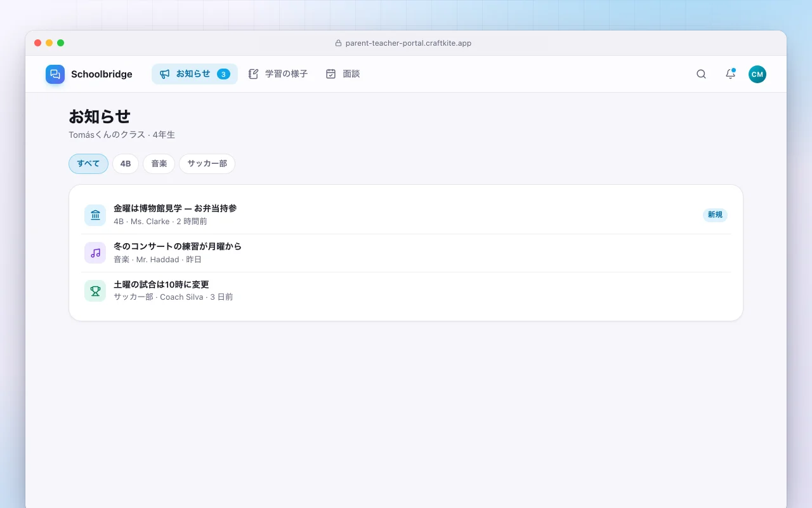Click the music note icon for 冬のコンサート
The image size is (812, 508).
point(95,253)
